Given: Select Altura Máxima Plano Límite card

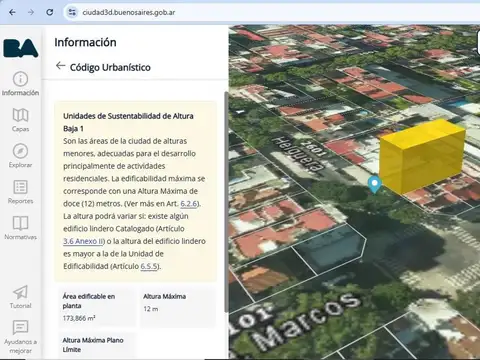Looking at the screenshot, I should (97, 346).
